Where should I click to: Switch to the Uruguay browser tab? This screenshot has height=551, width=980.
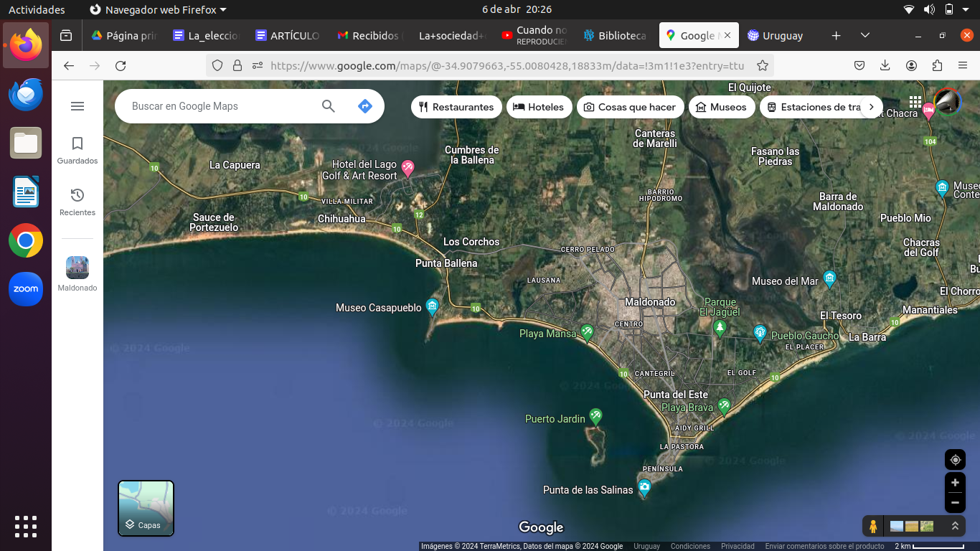[x=776, y=35]
